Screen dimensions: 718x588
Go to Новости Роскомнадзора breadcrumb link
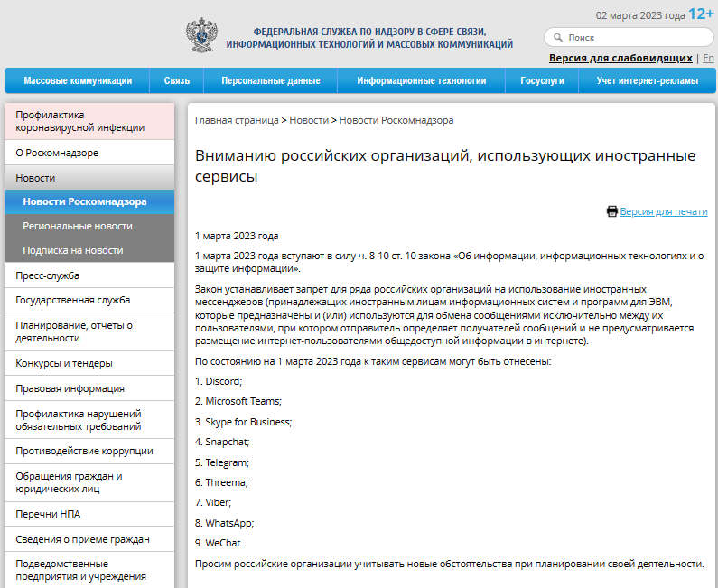[396, 120]
